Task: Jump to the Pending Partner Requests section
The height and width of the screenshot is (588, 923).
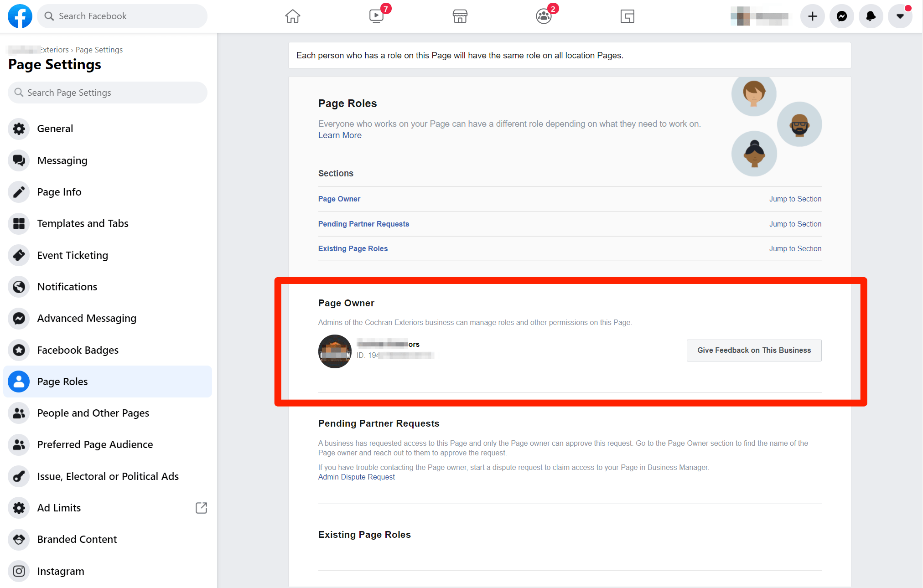Action: click(x=795, y=224)
